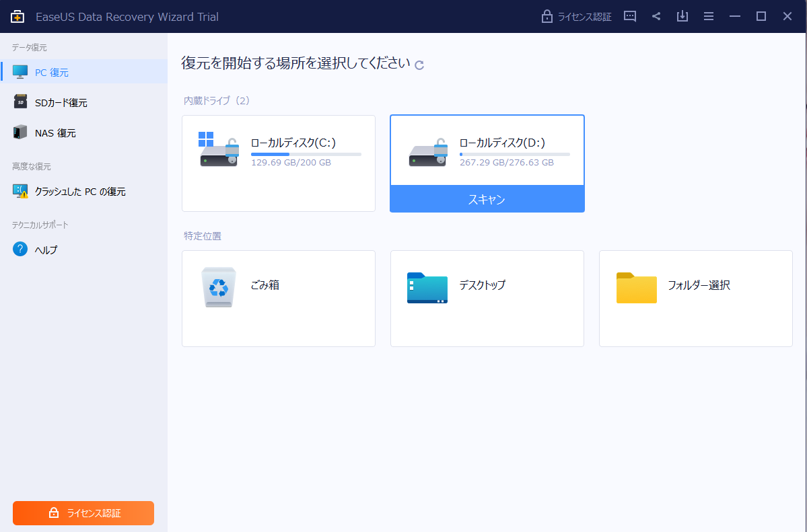Click the 267.29 GB/276.63 GB text
The image size is (807, 532).
(x=506, y=163)
